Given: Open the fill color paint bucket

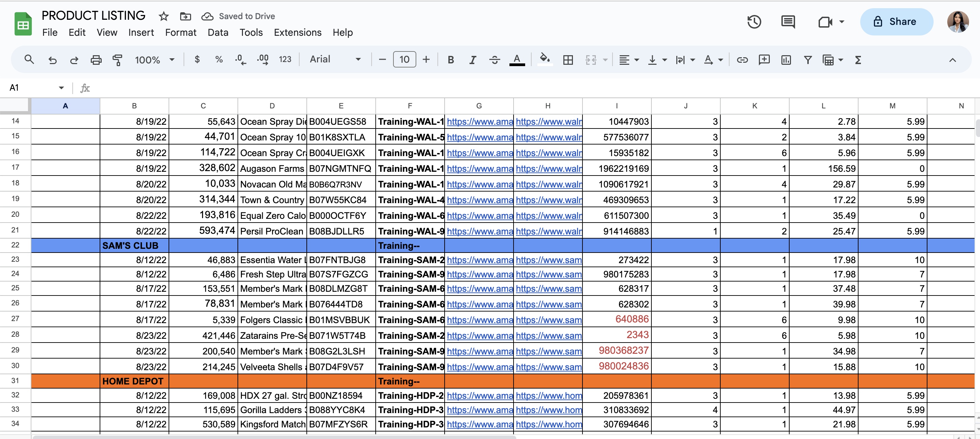Looking at the screenshot, I should coord(544,59).
